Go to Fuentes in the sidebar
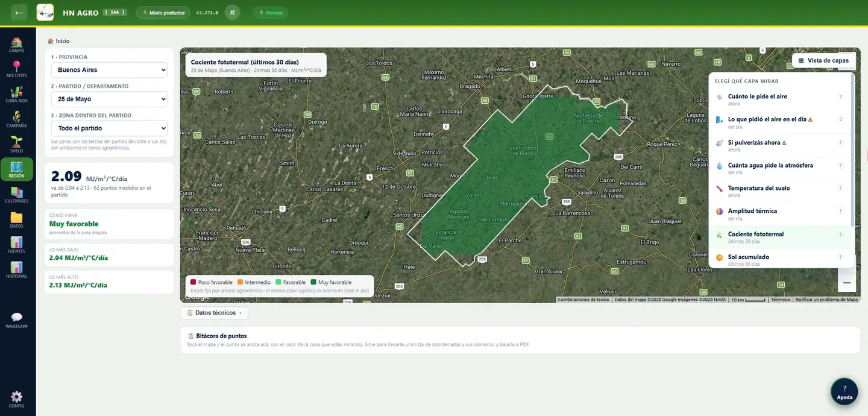This screenshot has height=416, width=868. click(x=17, y=245)
